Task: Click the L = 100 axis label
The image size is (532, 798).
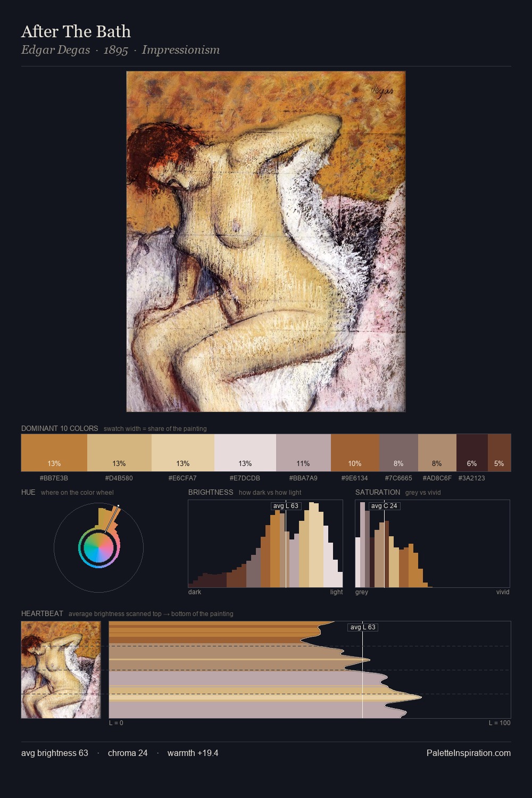Action: point(500,723)
